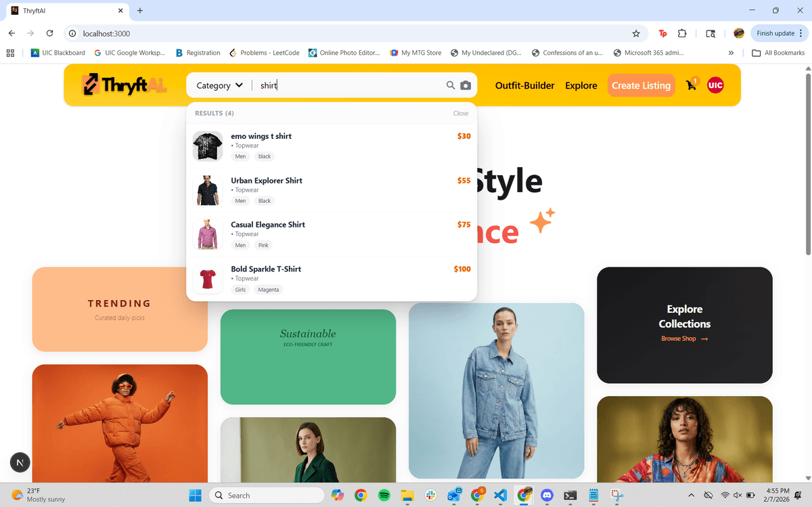812x507 pixels.
Task: Go to Outfit-Builder page
Action: click(x=524, y=85)
